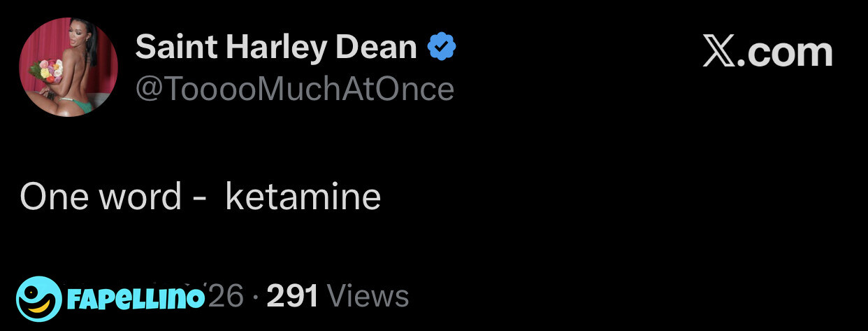
Task: Click the dash in the post text
Action: (x=198, y=198)
